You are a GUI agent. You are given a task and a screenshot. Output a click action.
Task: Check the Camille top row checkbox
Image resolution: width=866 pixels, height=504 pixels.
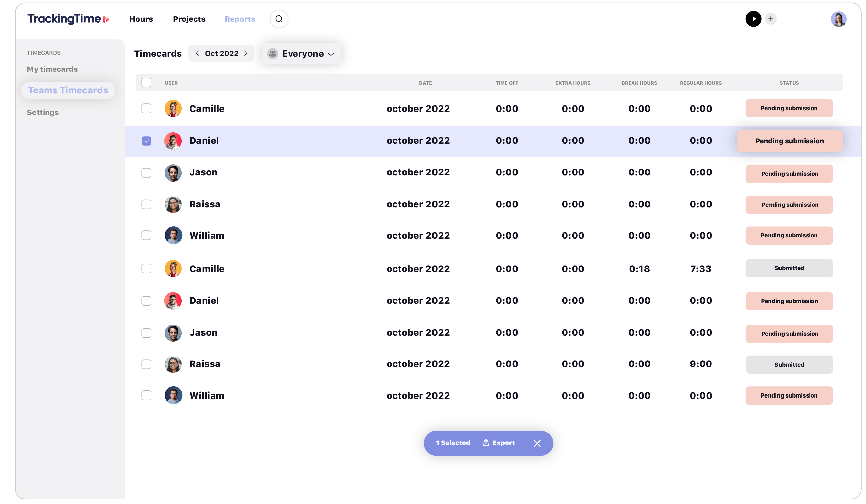[147, 109]
